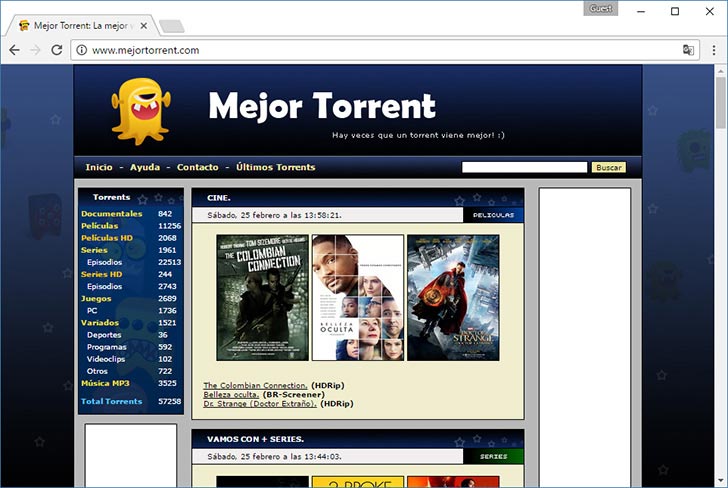728x488 pixels.
Task: Click the Episodios count 22513
Action: pyautogui.click(x=169, y=262)
